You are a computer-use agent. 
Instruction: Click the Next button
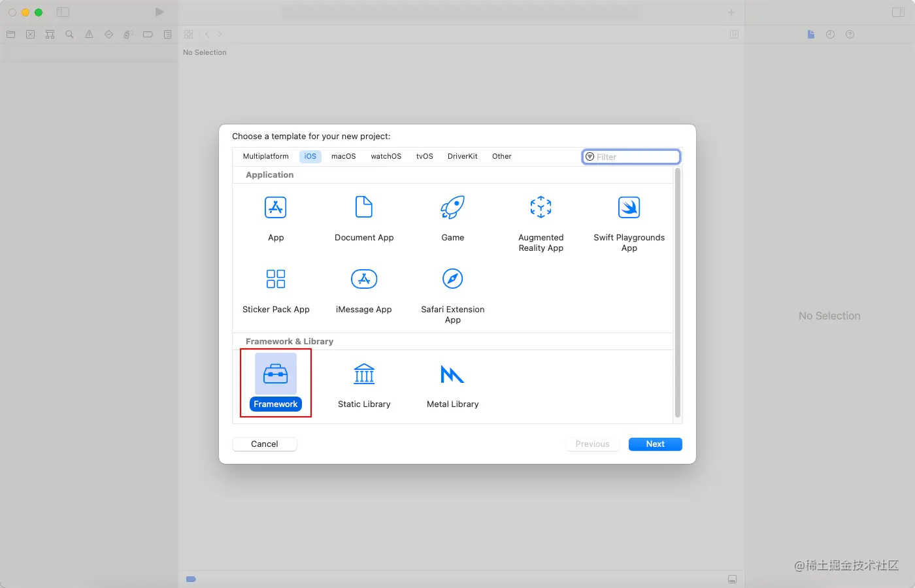coord(656,444)
